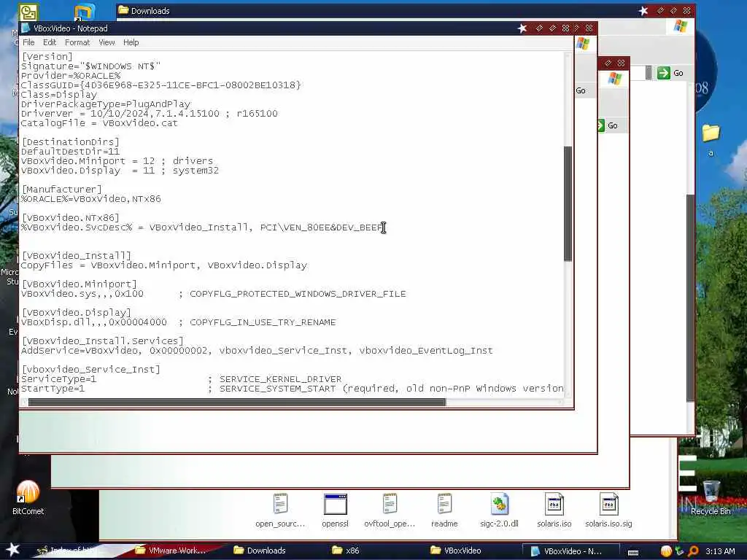
Task: Click the PCI\VEN_80EE&DEV_BEEF text
Action: click(322, 227)
